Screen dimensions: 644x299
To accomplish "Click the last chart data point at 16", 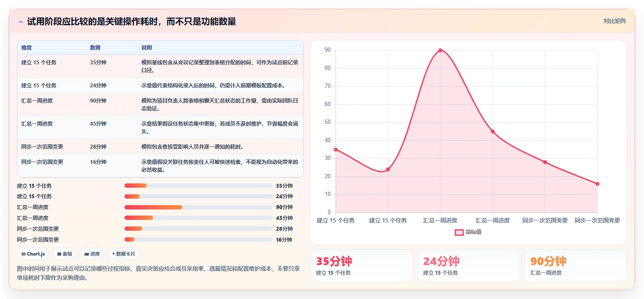I will [x=597, y=184].
